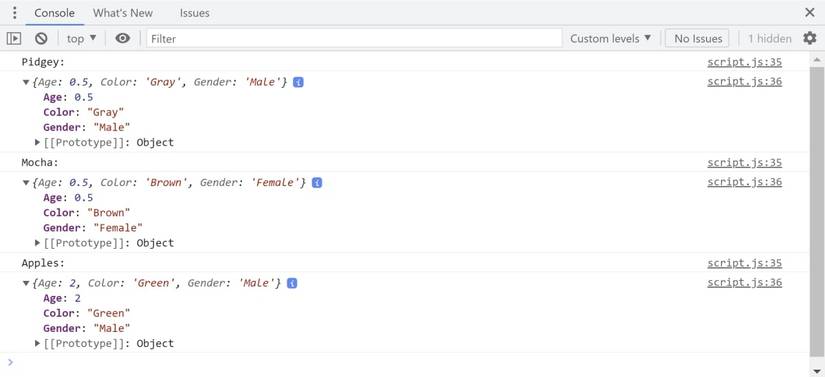Select Gender: "Male" under the Green object

(87, 328)
